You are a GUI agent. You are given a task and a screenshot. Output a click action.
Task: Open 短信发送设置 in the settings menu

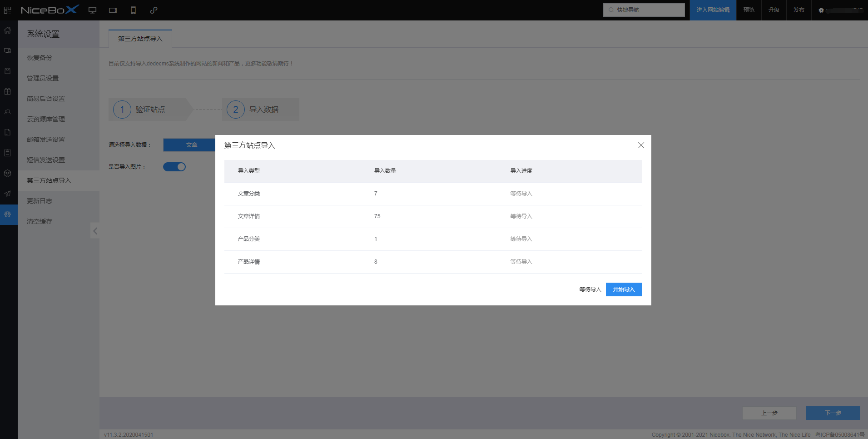[59, 160]
